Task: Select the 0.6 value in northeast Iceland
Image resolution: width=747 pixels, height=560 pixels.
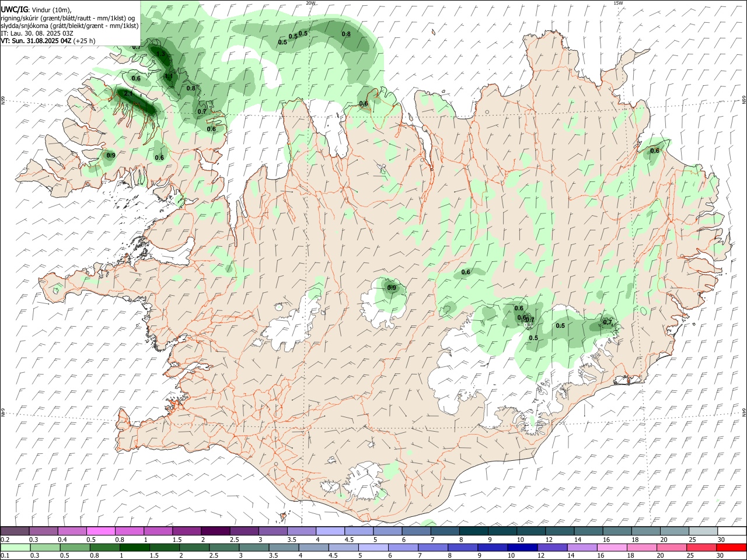Action: pos(655,151)
